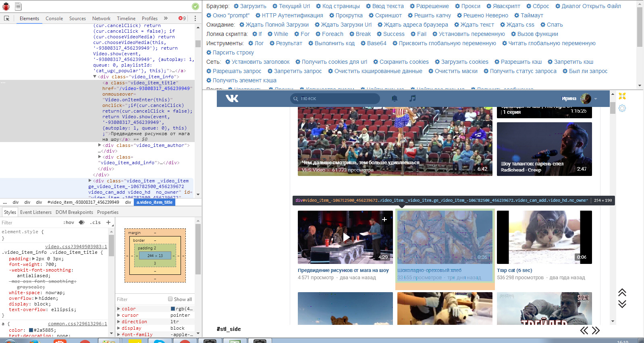Click the double down chevron icon
Screen dimensions: 644x343
tap(622, 304)
